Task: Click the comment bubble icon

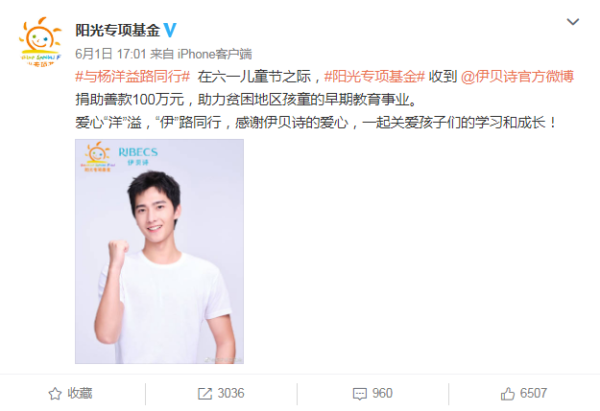Action: click(359, 394)
